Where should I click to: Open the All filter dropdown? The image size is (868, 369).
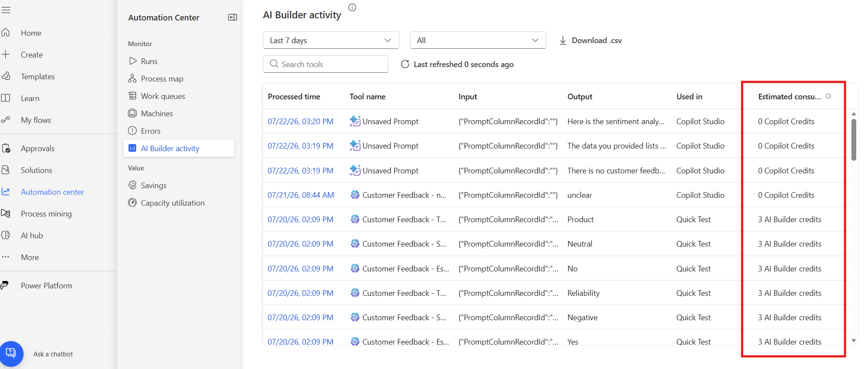tap(478, 40)
